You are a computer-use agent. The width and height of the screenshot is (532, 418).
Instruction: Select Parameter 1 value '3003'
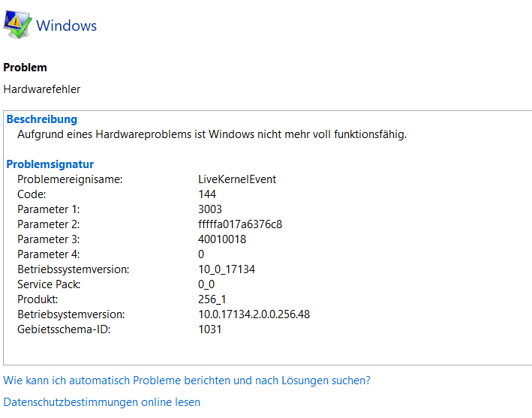(210, 209)
